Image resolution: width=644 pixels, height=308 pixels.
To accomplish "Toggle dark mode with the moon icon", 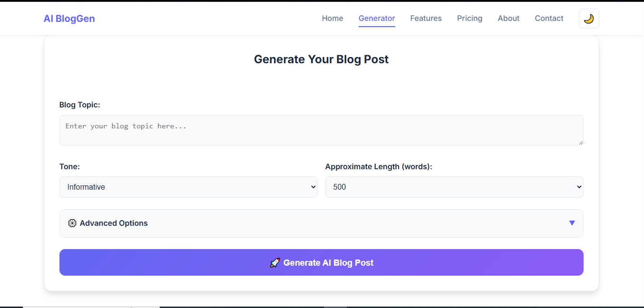I will (589, 19).
